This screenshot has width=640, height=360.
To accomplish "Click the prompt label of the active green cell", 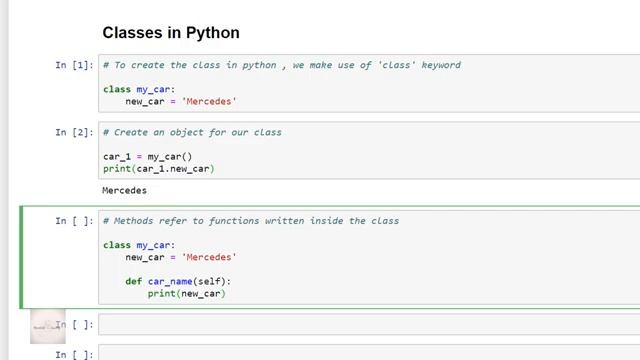I will pos(74,221).
